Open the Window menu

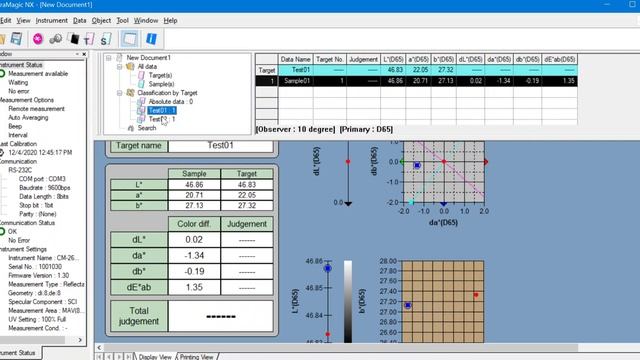[146, 20]
